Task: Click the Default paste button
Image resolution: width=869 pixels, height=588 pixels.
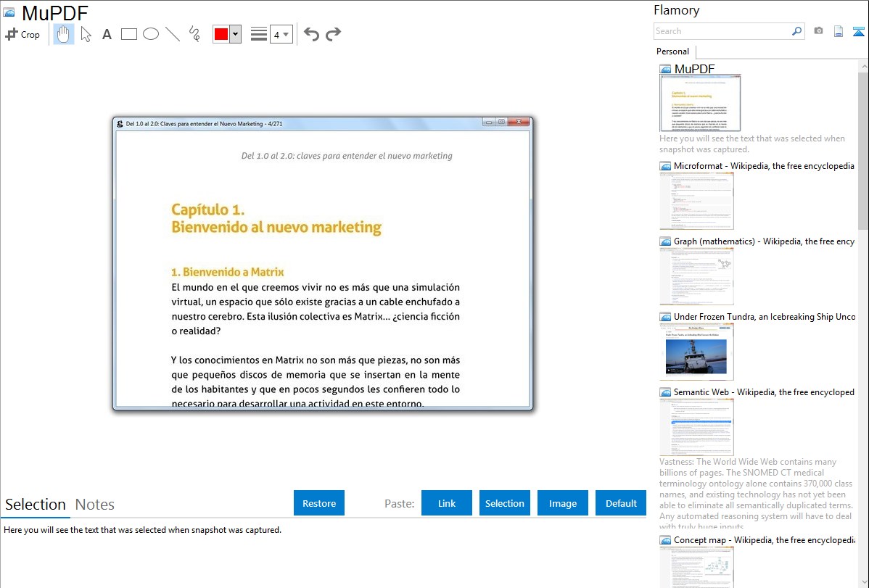Action: [621, 503]
